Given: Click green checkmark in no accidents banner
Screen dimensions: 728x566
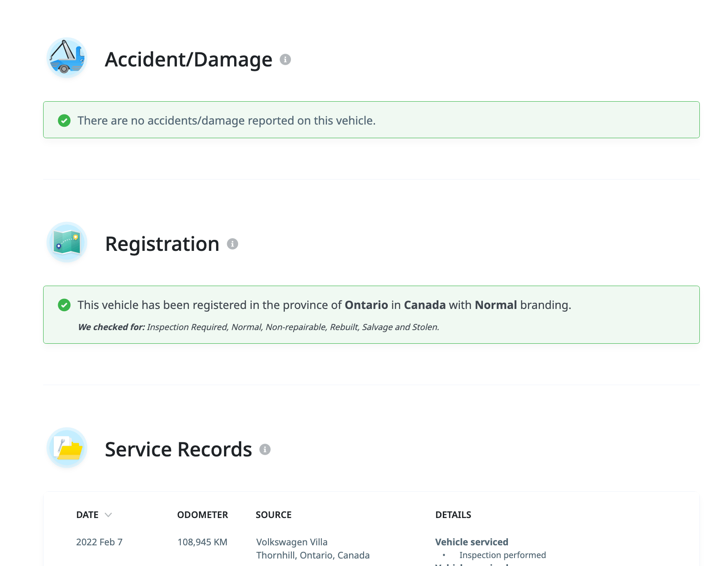Looking at the screenshot, I should click(x=64, y=121).
